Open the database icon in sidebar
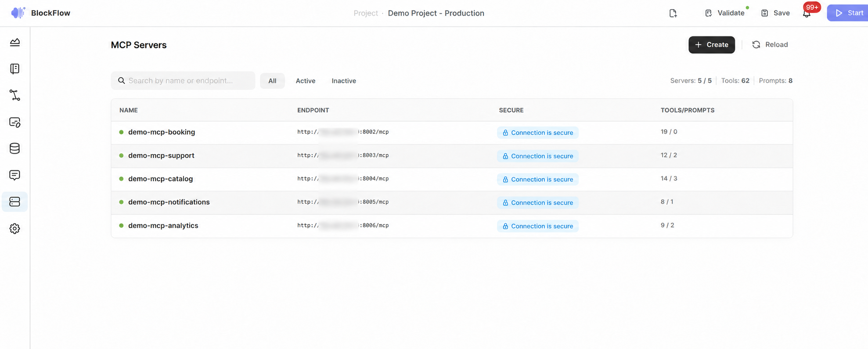 [x=15, y=148]
